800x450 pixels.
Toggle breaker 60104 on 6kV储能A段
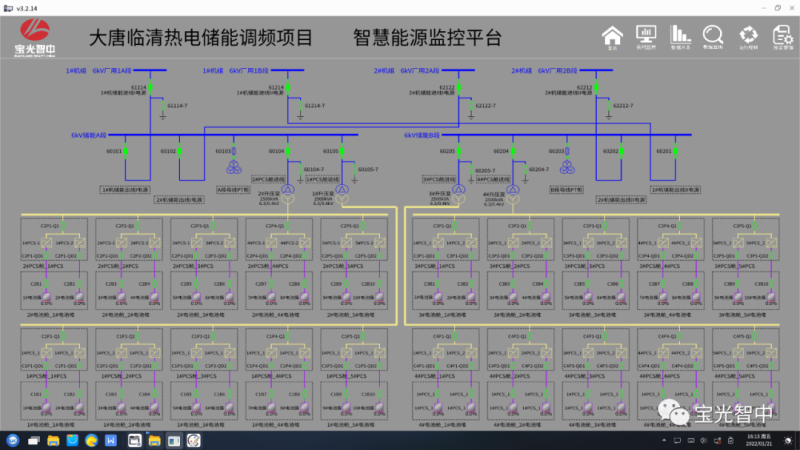[289, 152]
